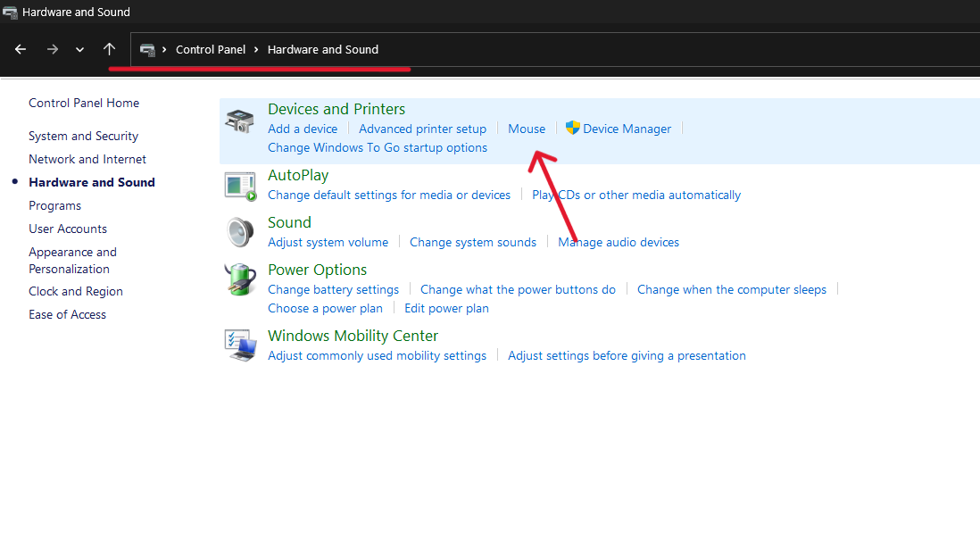Click the Sound speaker icon
This screenshot has width=980, height=549.
(239, 233)
